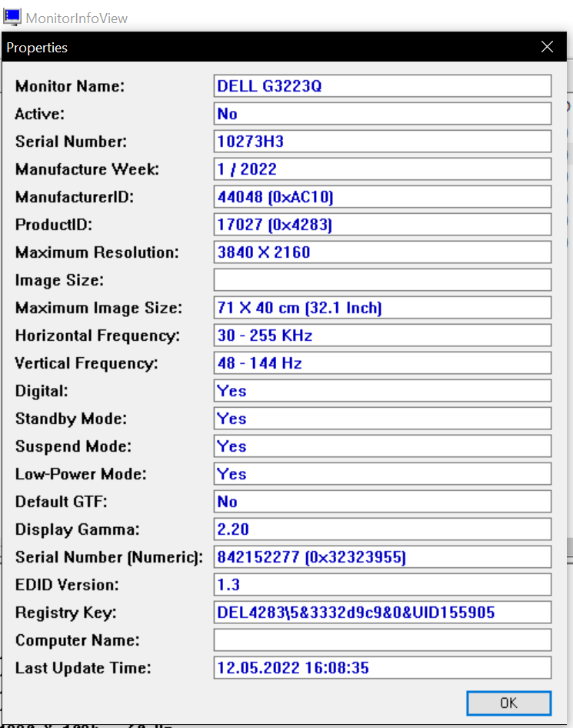
Task: Click the Monitor Name: label
Action: pos(70,86)
